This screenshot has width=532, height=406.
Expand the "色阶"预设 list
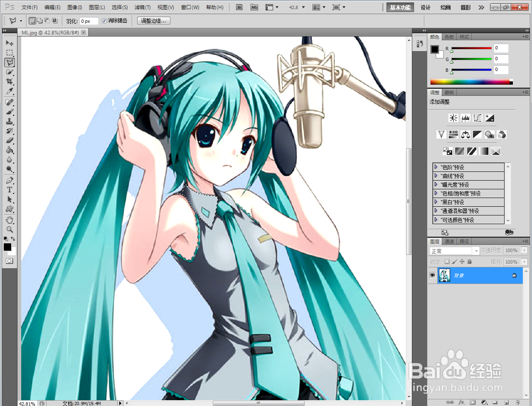(x=436, y=167)
